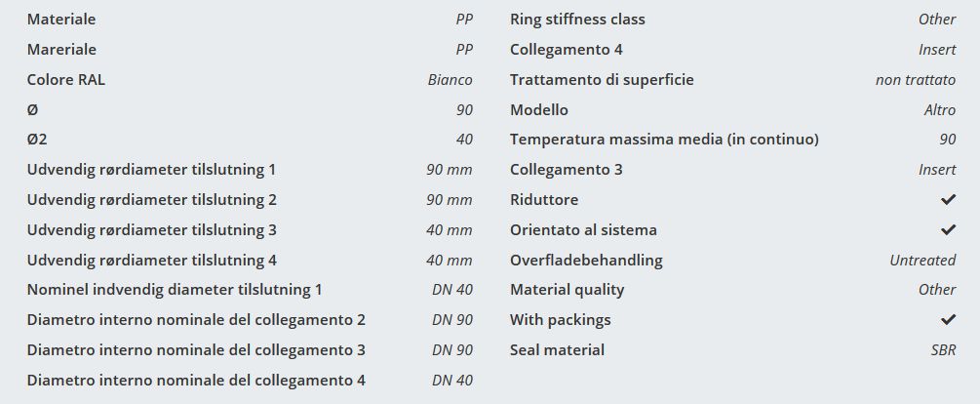Select Temperatura massima media label

tap(664, 140)
